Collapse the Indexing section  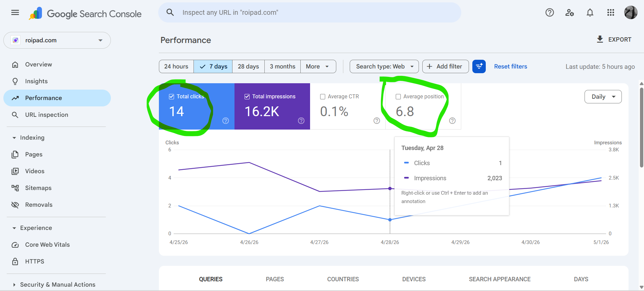(x=14, y=138)
